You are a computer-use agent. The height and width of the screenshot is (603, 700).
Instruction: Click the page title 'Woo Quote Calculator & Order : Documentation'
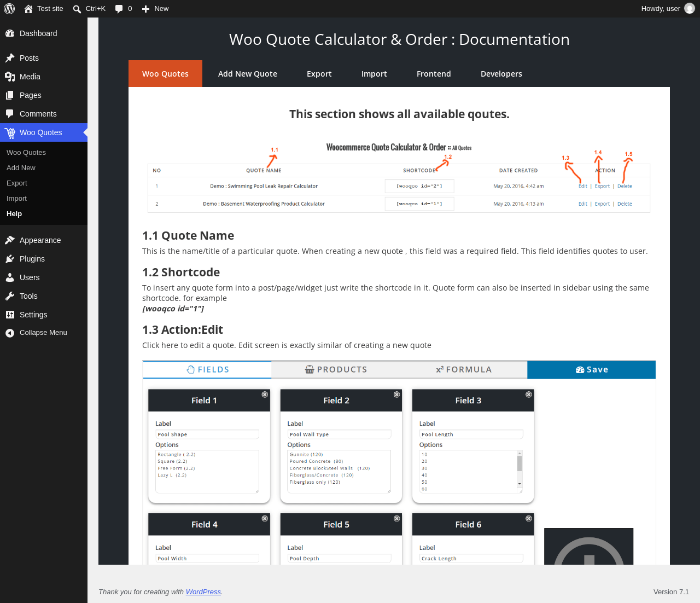click(x=399, y=39)
